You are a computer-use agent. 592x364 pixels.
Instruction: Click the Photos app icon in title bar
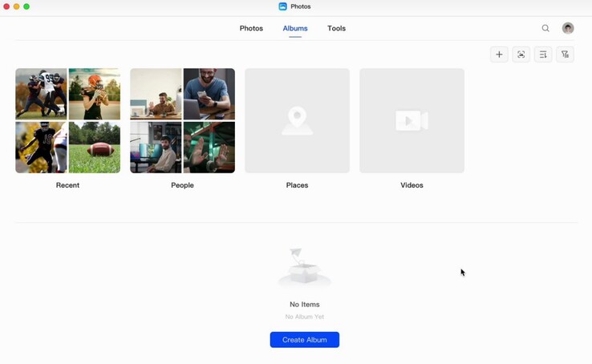coord(283,6)
